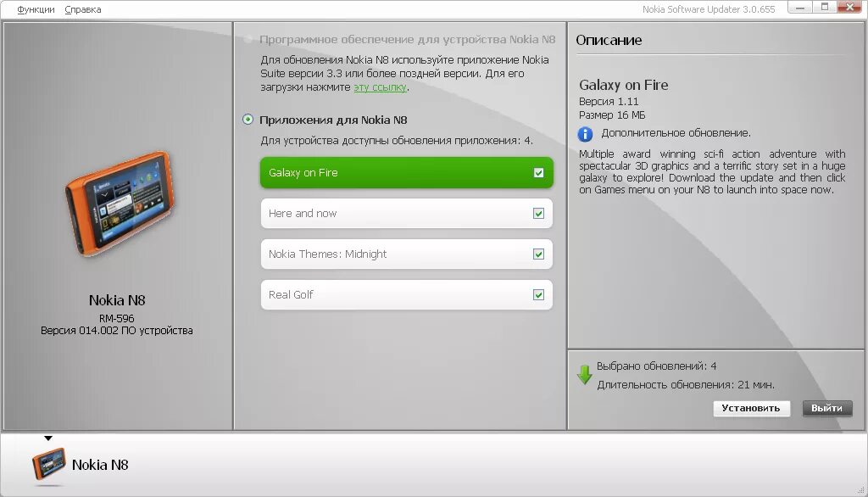Click the blue info icon in description
This screenshot has width=868, height=497.
click(585, 134)
